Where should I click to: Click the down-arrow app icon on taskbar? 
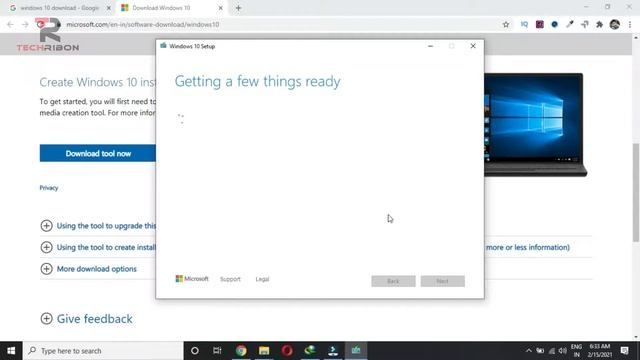click(333, 351)
